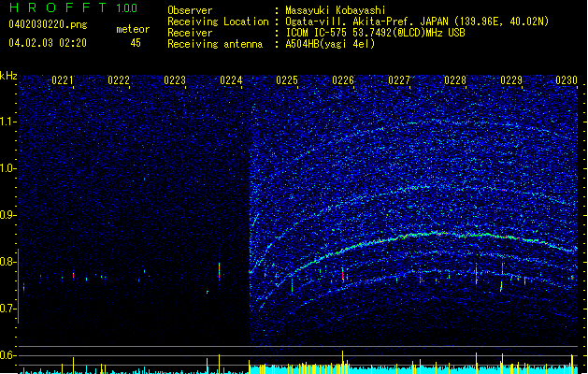The image size is (588, 374).
Task: Click the Receiving antenna label
Action: click(x=215, y=44)
